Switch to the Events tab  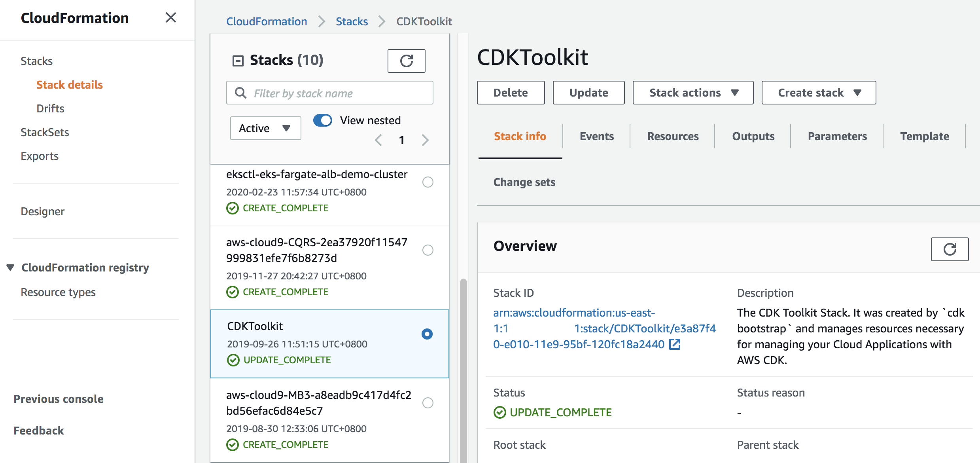pyautogui.click(x=596, y=136)
